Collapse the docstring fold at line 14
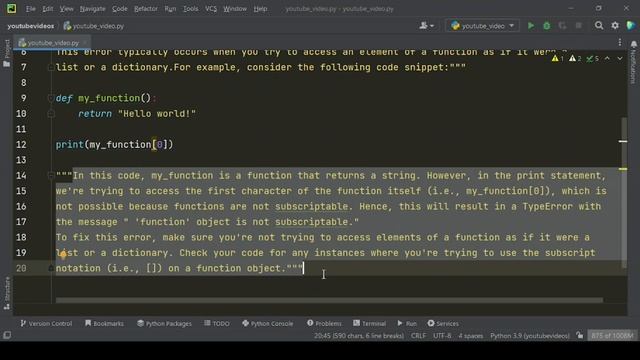The height and width of the screenshot is (360, 640). (51, 176)
